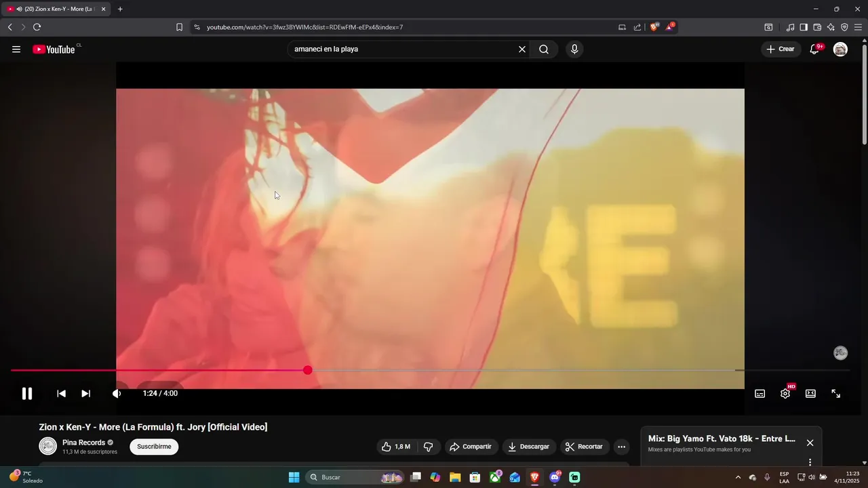Image resolution: width=868 pixels, height=488 pixels.
Task: Close the Zion x Ken-Y tab
Action: click(x=103, y=9)
